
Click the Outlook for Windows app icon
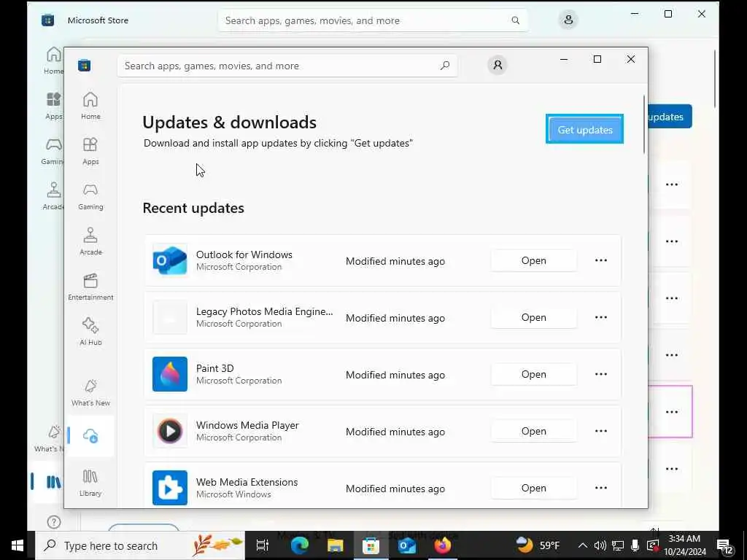pos(169,260)
